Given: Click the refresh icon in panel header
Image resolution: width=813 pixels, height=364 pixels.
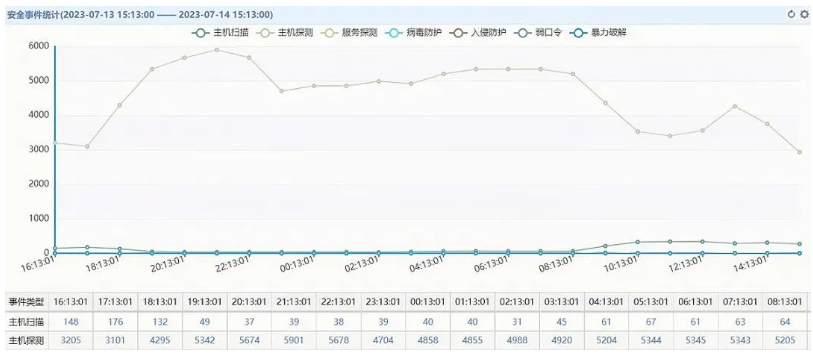Looking at the screenshot, I should (x=791, y=15).
